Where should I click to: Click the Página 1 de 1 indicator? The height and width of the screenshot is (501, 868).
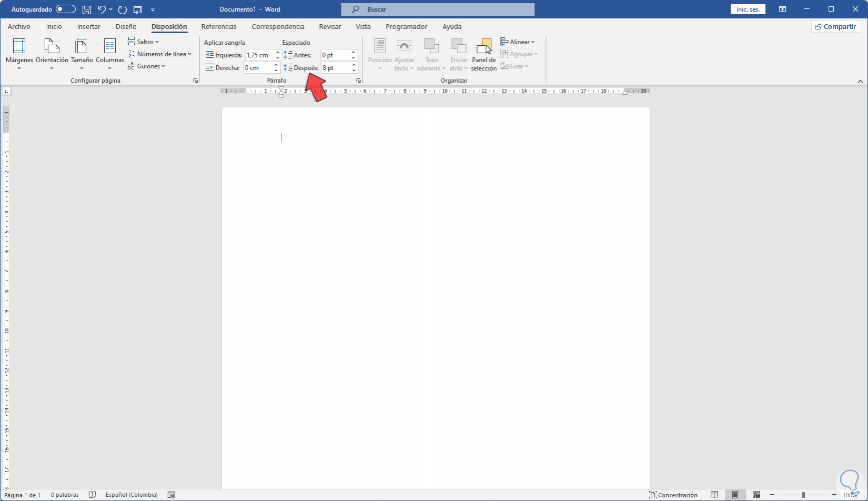[x=22, y=495]
